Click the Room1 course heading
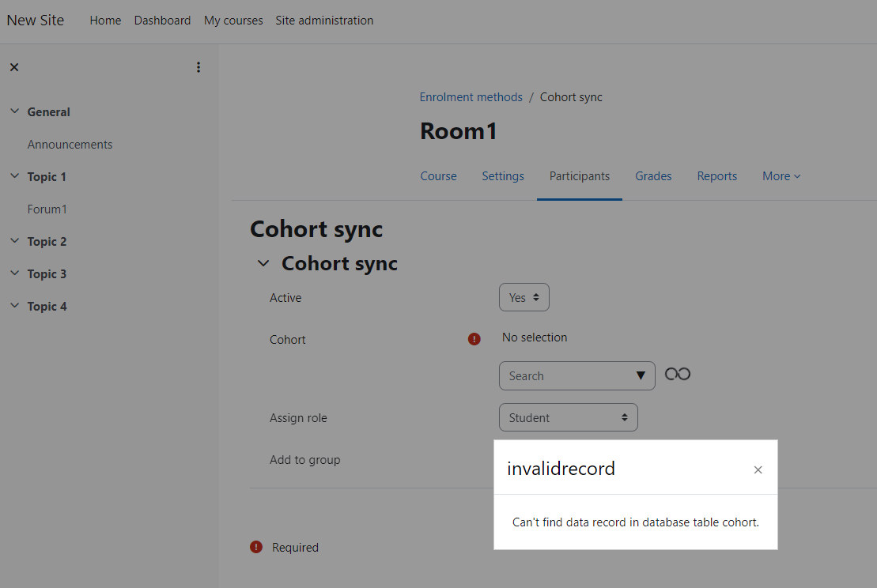Image resolution: width=877 pixels, height=588 pixels. [x=459, y=131]
